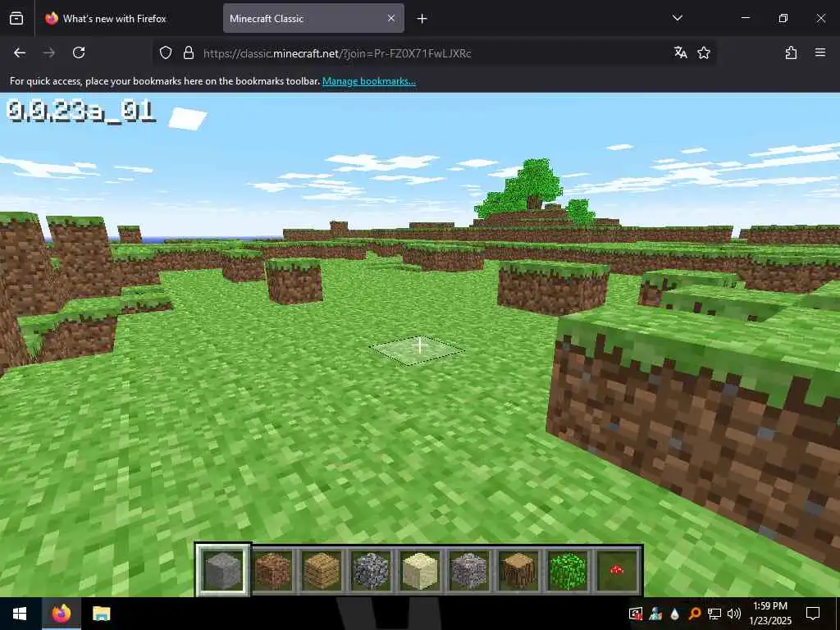Open Firefox extensions panel

(x=791, y=52)
